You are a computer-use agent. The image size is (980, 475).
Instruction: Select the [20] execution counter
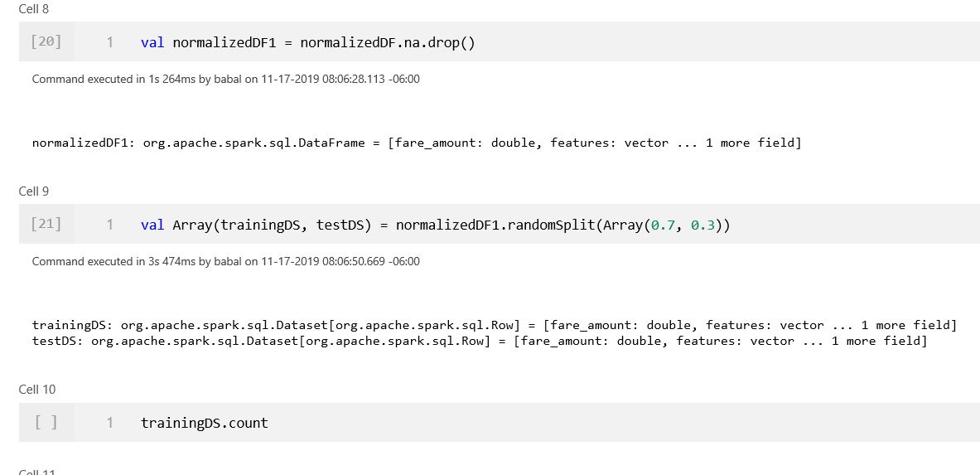(x=46, y=41)
